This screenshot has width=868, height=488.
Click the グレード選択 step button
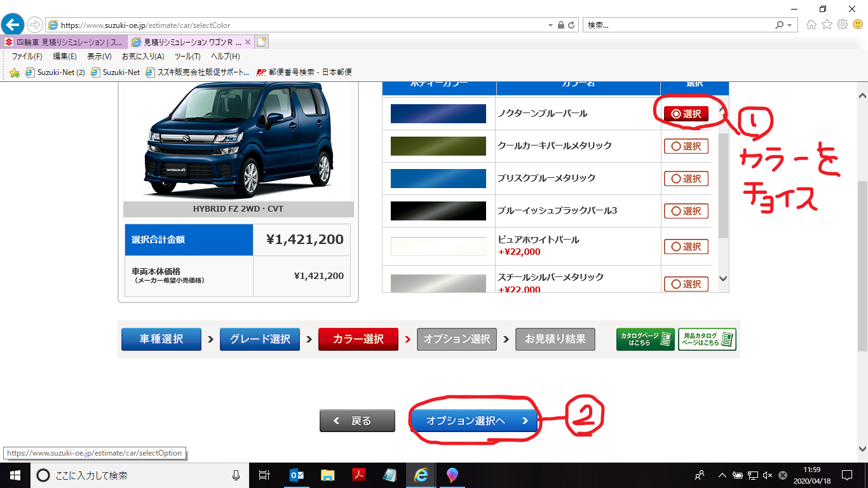pyautogui.click(x=260, y=339)
